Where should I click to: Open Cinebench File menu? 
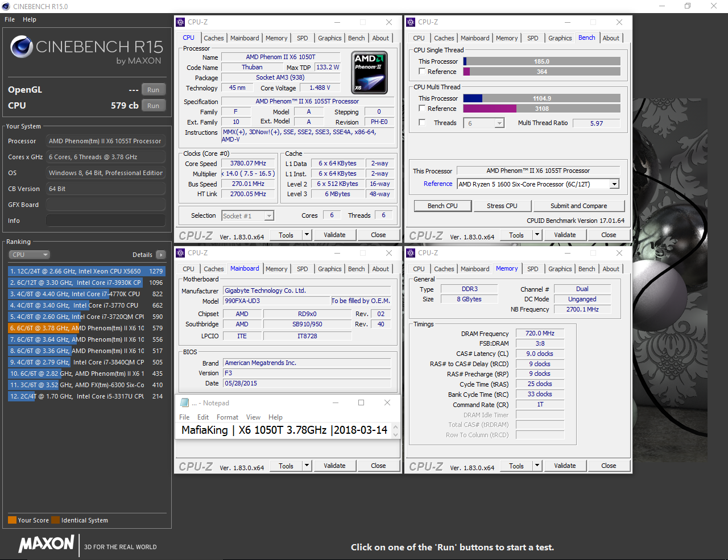[10, 19]
